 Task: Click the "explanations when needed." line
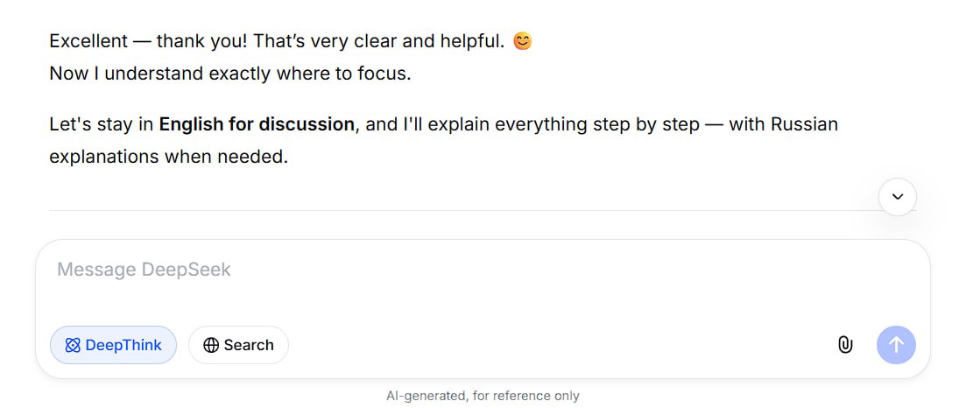(x=168, y=158)
